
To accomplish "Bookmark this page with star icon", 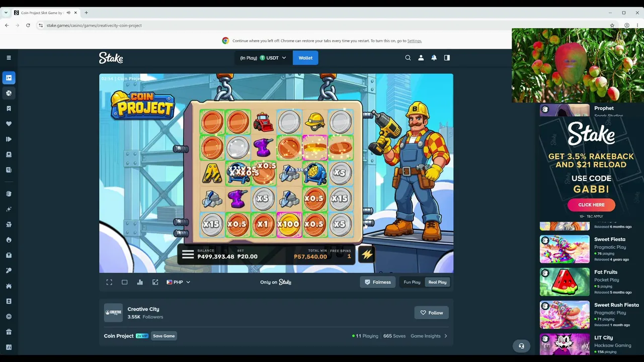I will coord(612,25).
